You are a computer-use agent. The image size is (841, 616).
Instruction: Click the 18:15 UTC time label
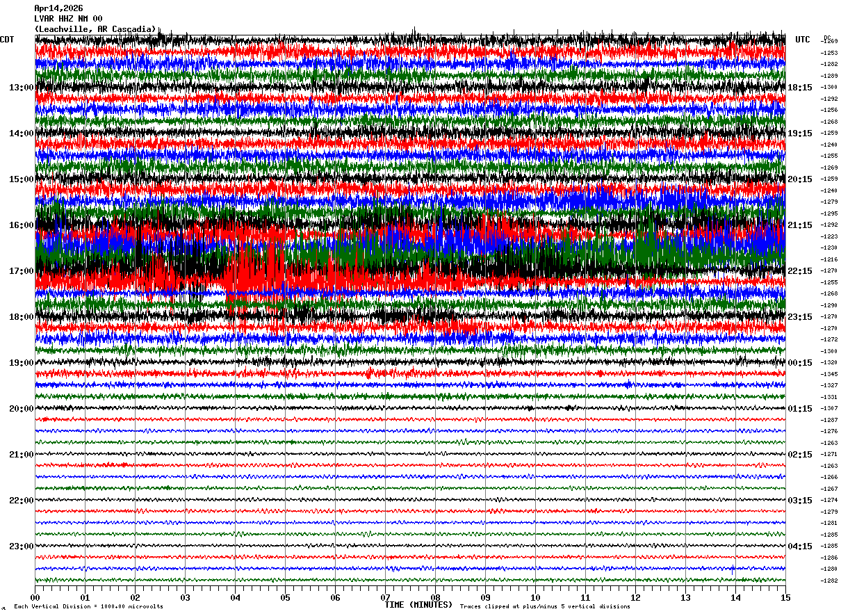point(800,88)
